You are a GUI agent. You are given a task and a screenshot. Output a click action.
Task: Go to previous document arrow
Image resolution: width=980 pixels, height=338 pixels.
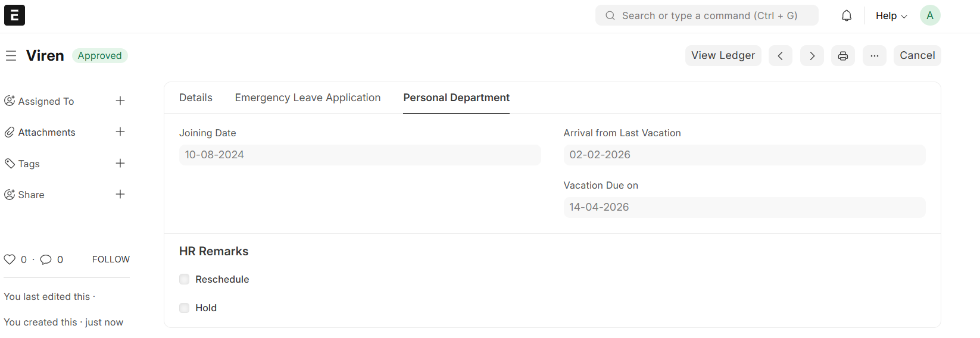(x=780, y=56)
